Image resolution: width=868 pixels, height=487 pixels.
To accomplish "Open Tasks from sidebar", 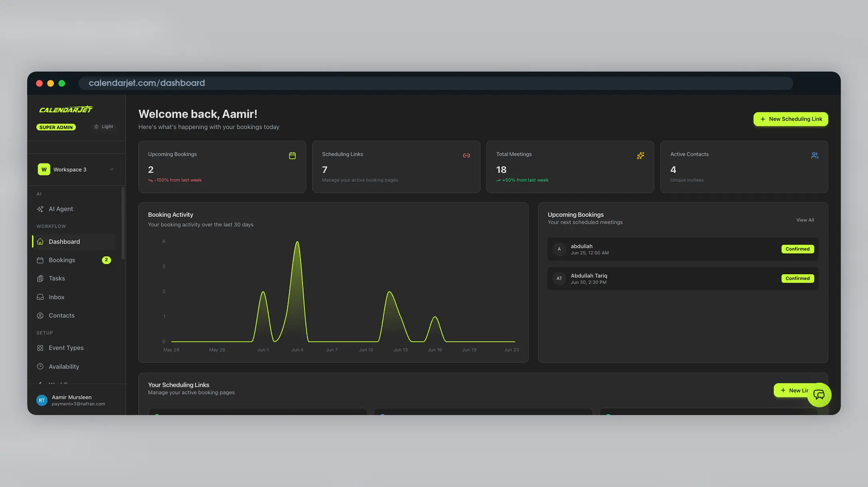I will (x=74, y=278).
